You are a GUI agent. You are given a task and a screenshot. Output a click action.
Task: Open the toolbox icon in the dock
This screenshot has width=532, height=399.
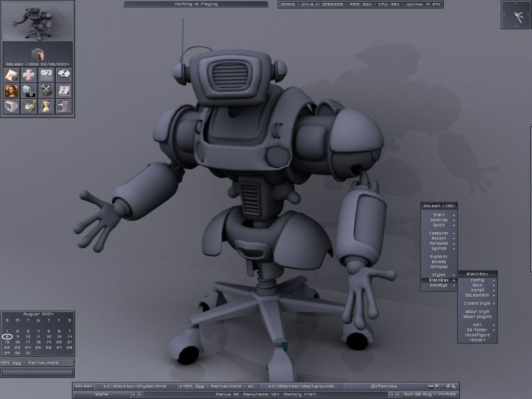pos(46,90)
